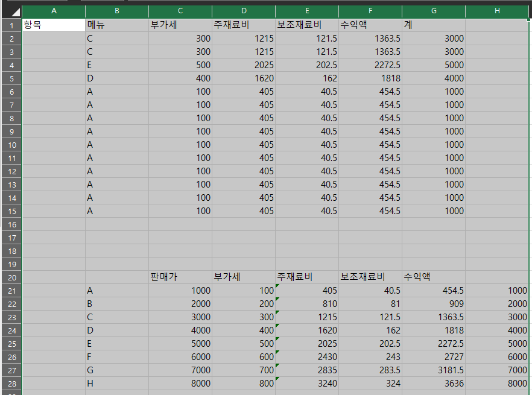
Task: Click cell B27 containing G
Action: click(x=117, y=370)
